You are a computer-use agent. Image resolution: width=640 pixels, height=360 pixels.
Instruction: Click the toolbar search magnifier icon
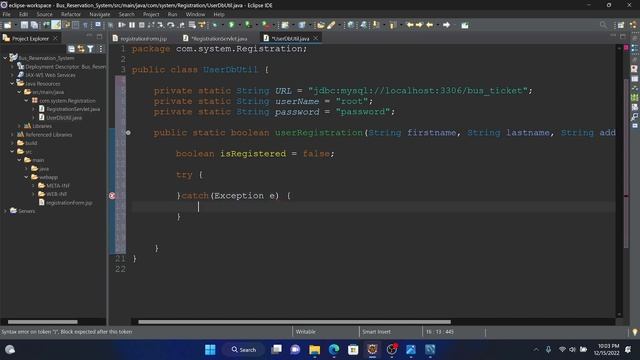point(603,25)
